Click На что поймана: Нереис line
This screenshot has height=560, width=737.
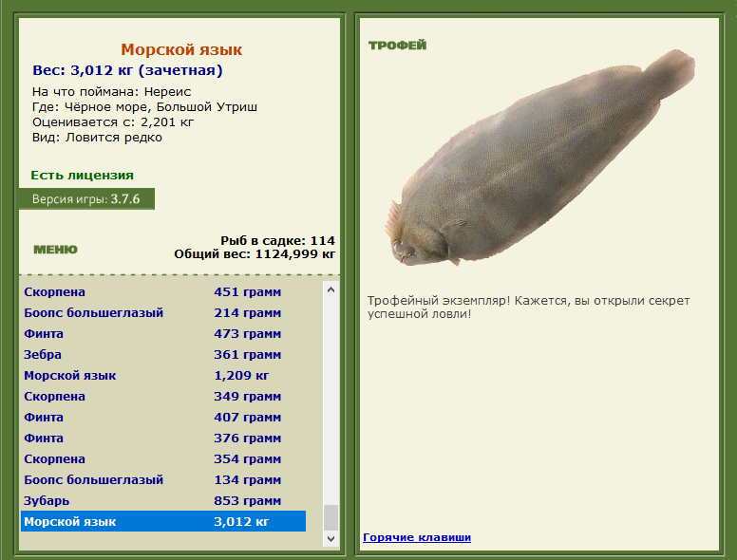(x=111, y=92)
